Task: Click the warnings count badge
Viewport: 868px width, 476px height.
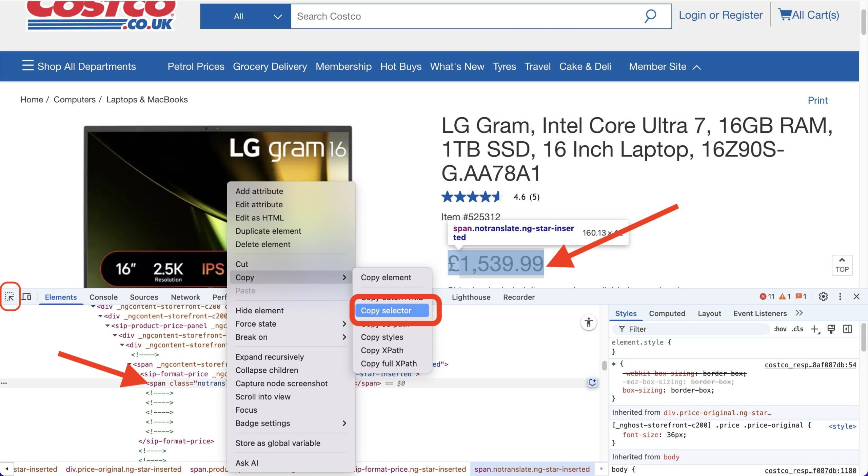Action: (x=785, y=297)
